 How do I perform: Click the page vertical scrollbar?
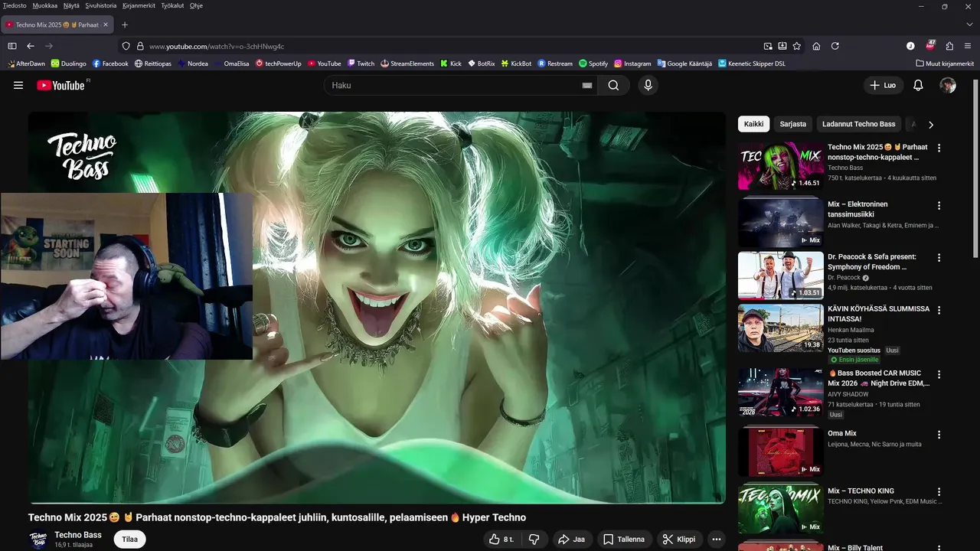(975, 168)
